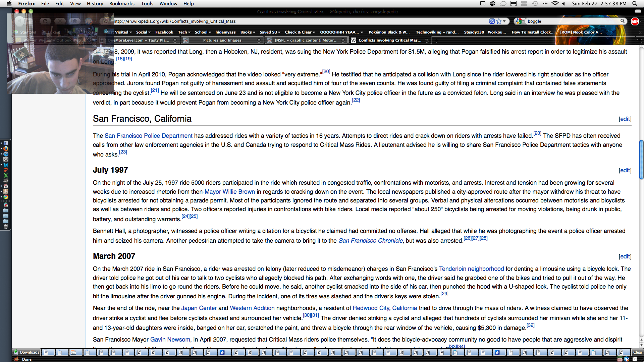
Task: Clear the downloads list with Clear button
Action: pyautogui.click(x=637, y=352)
